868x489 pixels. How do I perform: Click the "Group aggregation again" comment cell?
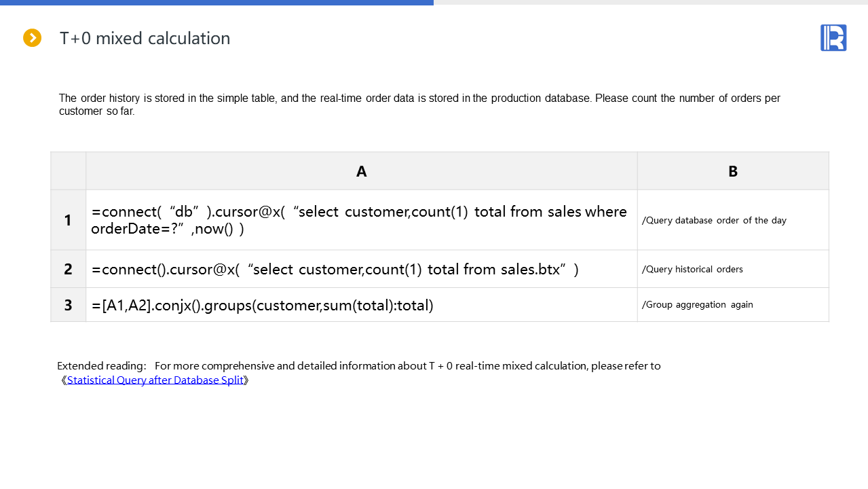pos(697,305)
